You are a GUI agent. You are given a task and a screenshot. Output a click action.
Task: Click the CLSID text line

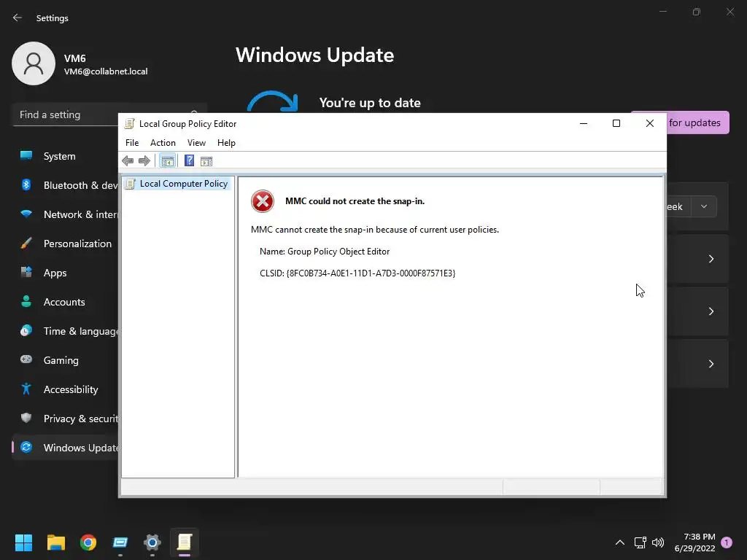coord(357,273)
